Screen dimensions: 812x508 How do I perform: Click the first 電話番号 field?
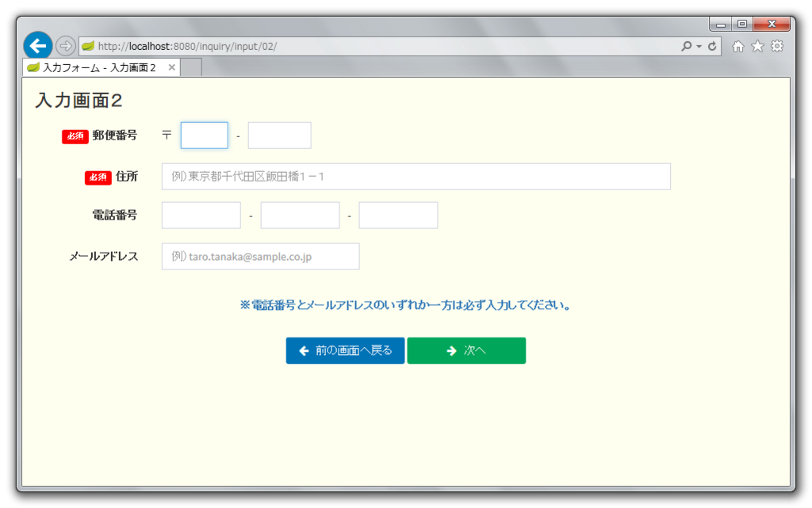(x=201, y=216)
